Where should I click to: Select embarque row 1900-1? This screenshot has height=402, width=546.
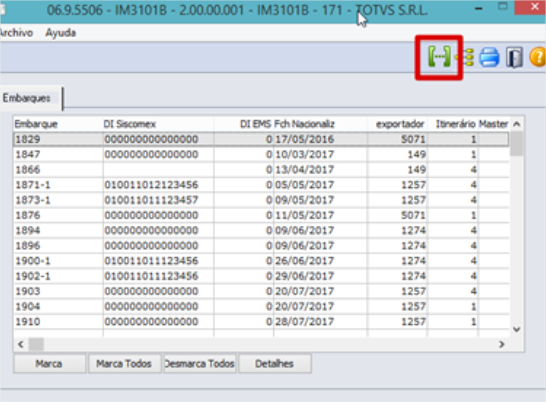point(261,261)
